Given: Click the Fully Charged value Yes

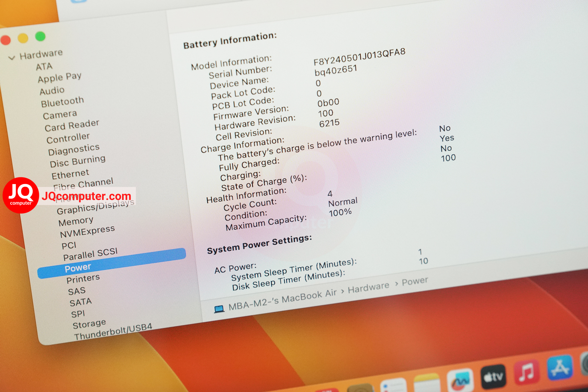Looking at the screenshot, I should click(x=447, y=138).
